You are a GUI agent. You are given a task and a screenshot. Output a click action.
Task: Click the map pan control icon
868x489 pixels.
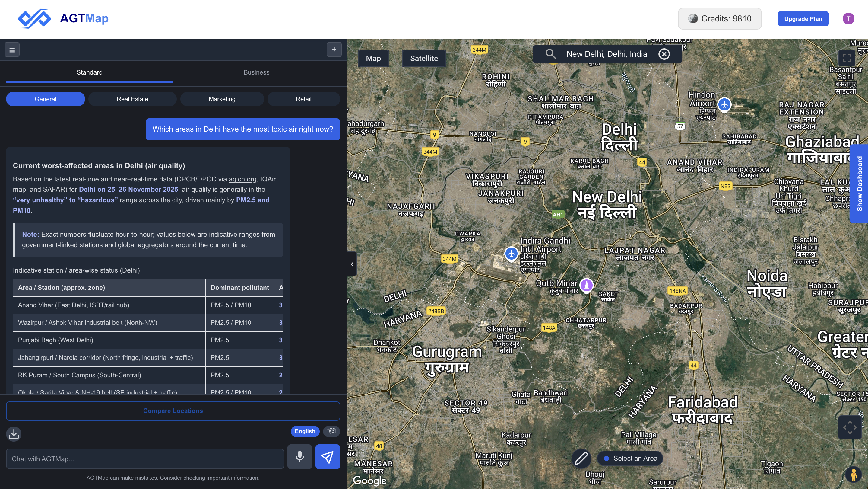(850, 427)
